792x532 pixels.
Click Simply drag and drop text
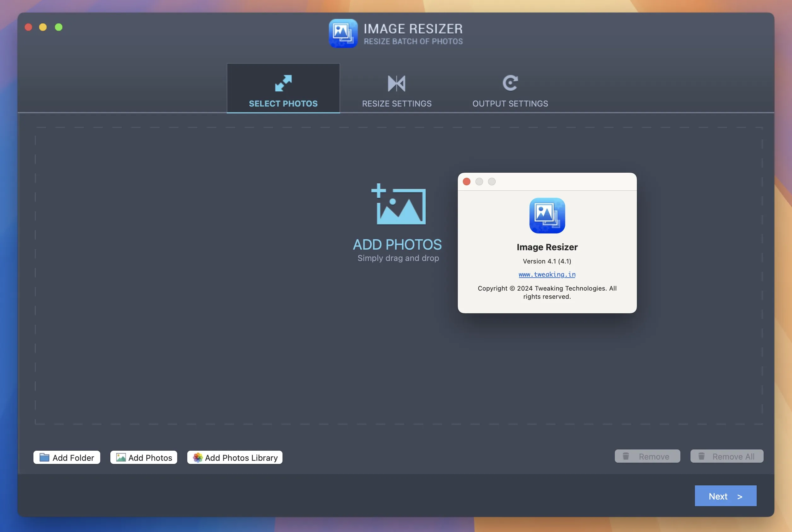pyautogui.click(x=398, y=258)
